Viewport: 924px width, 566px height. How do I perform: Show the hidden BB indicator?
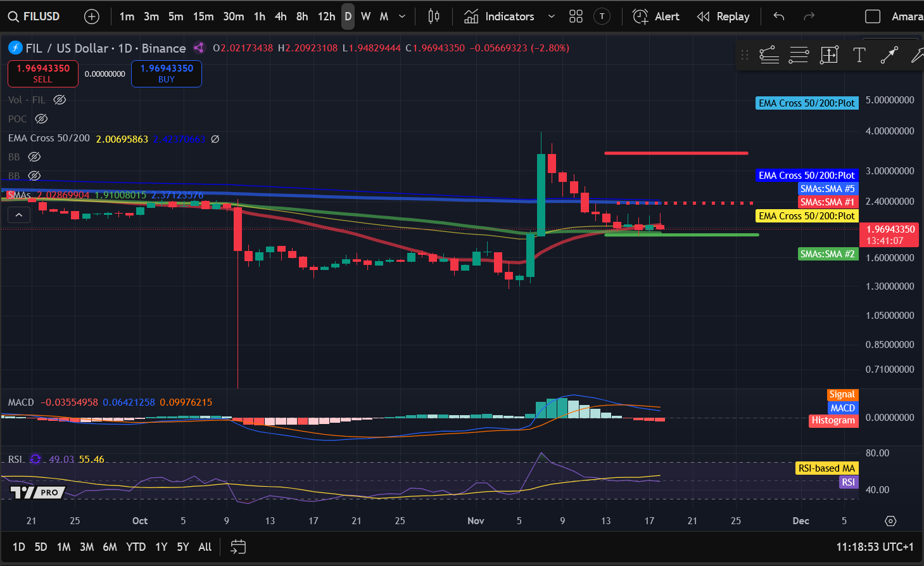[34, 157]
